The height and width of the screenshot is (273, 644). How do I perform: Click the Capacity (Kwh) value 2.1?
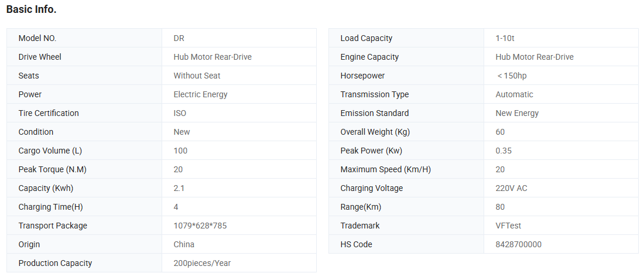pos(179,188)
